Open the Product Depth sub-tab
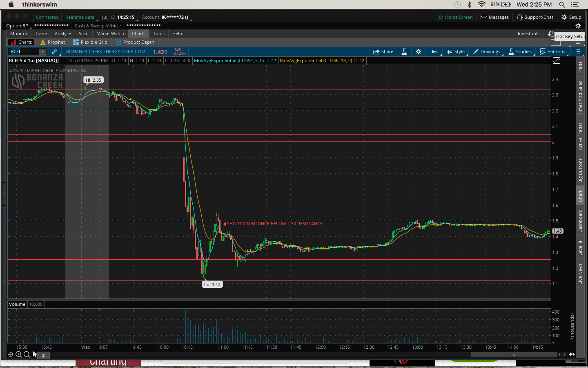The image size is (588, 368). pos(135,42)
